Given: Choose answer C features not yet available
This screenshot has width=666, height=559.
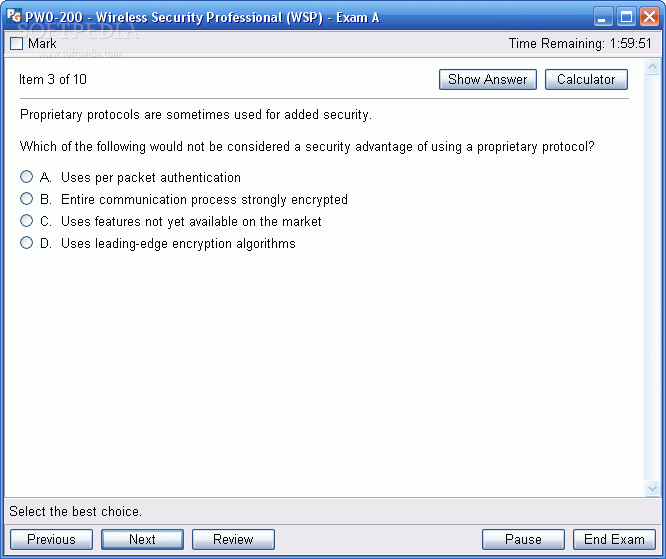Looking at the screenshot, I should pyautogui.click(x=26, y=221).
